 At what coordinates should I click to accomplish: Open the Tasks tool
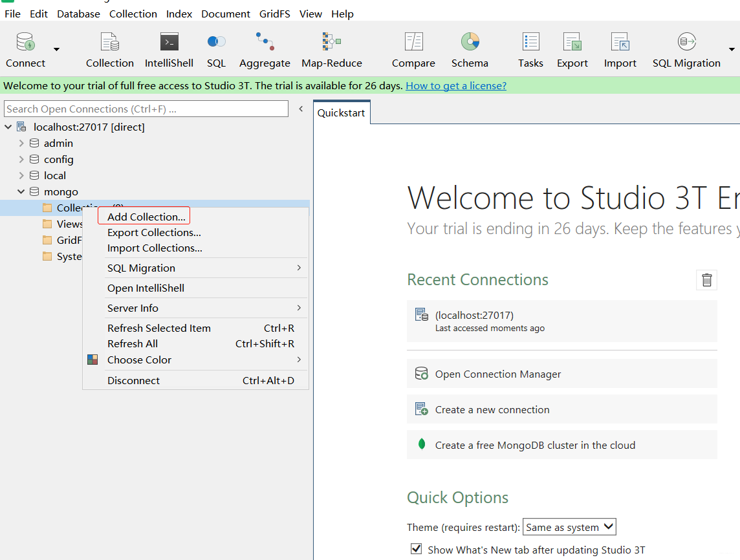coord(530,50)
